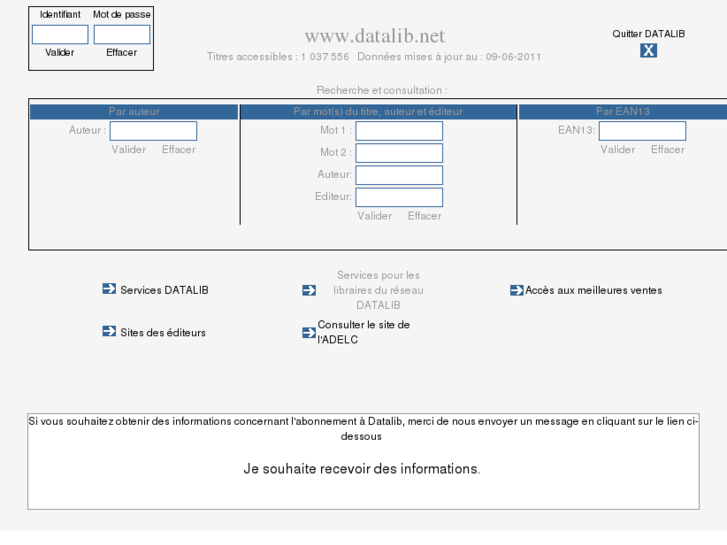The height and width of the screenshot is (545, 727).
Task: Click Valider below the Editeur field
Action: [x=374, y=216]
